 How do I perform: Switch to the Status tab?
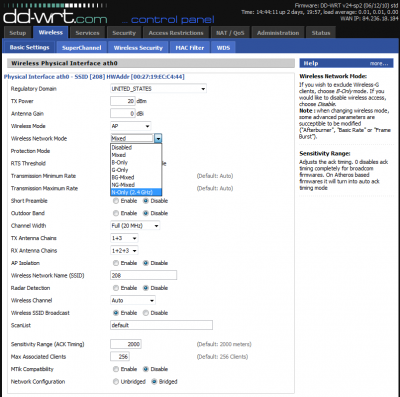tap(321, 33)
